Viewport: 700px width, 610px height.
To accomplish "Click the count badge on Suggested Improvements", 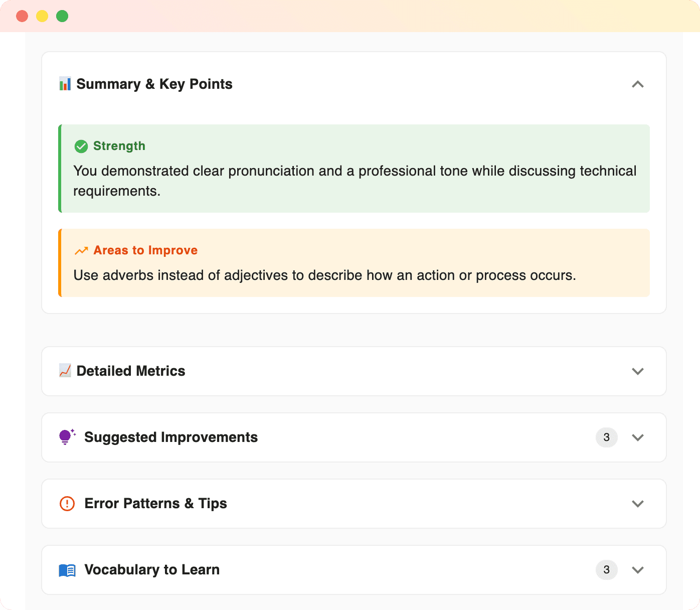I will [x=606, y=437].
